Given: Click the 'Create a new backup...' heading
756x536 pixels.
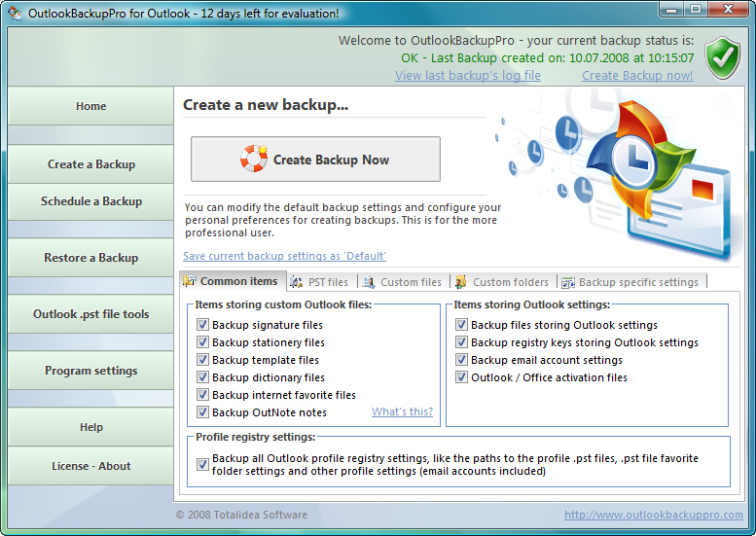Looking at the screenshot, I should coord(266,105).
